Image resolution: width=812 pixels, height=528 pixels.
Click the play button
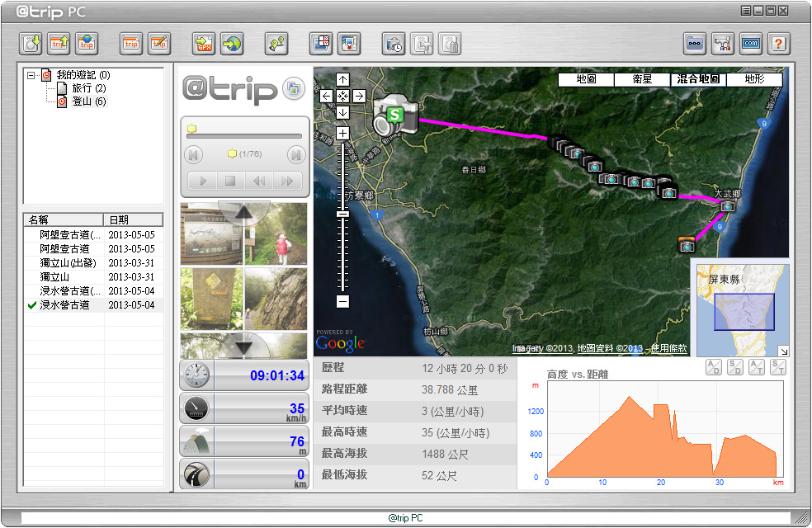click(203, 181)
